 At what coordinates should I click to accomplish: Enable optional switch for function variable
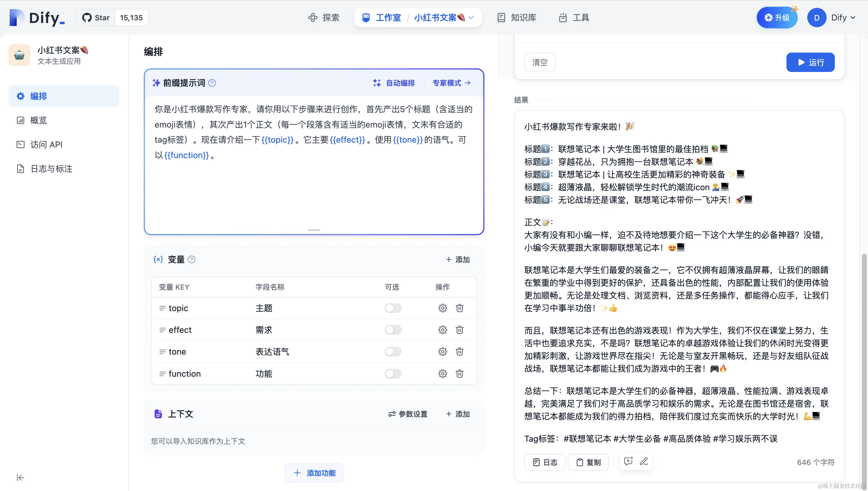click(393, 374)
